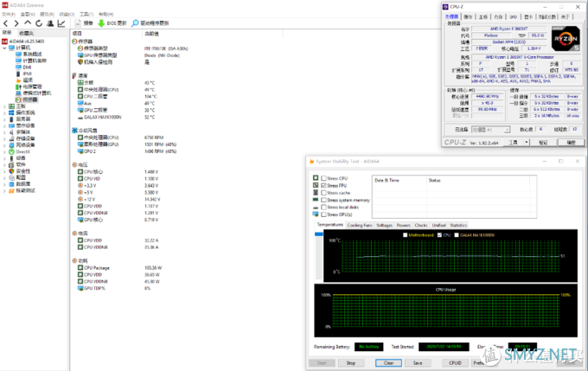Click the user silhouette toolbar icon
This screenshot has width=588, height=371.
click(50, 23)
